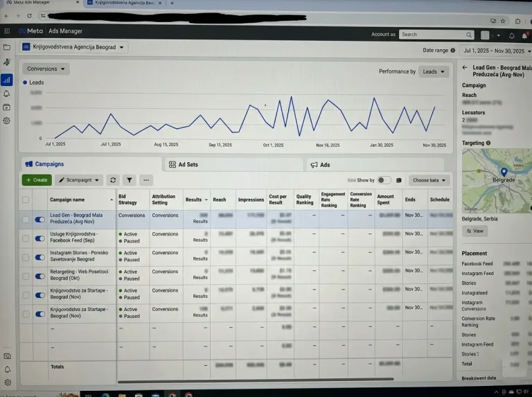Click the View button under the map
This screenshot has height=397, width=532.
[x=475, y=231]
